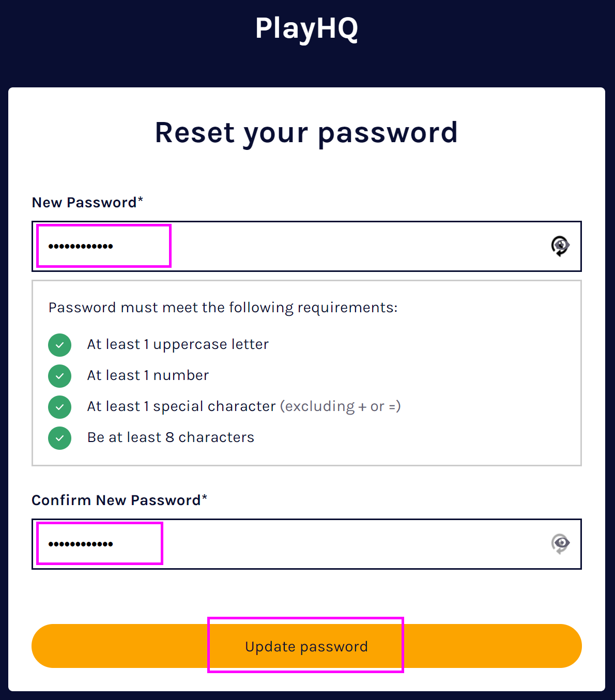The height and width of the screenshot is (700, 615).
Task: Click green checkmark beside 8 characters requirement
Action: [60, 438]
